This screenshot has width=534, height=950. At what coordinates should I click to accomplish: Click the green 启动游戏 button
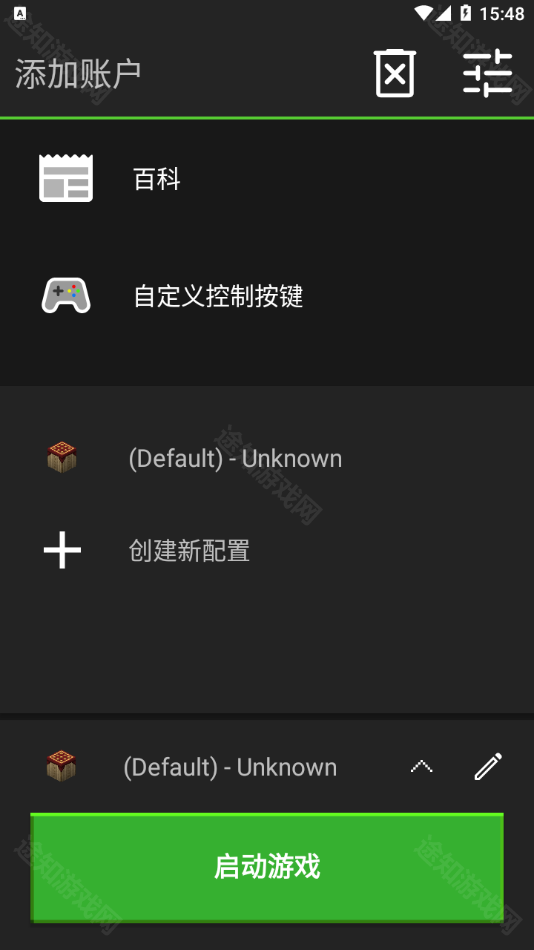point(267,867)
